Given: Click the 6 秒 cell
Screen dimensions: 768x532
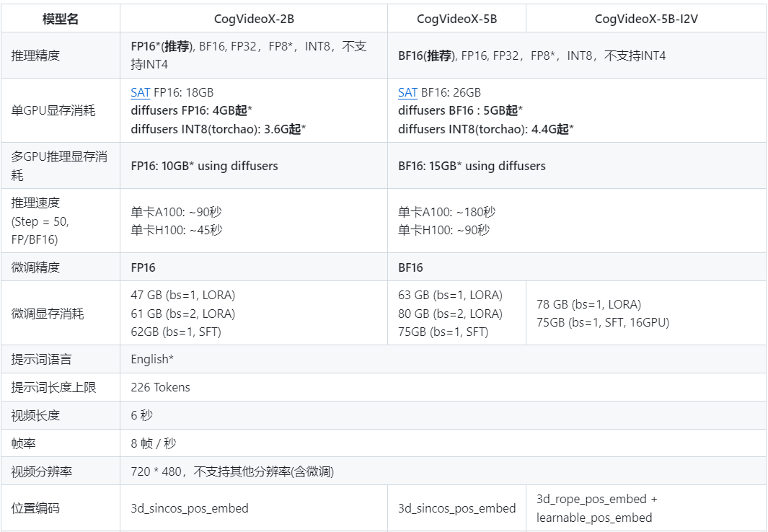Looking at the screenshot, I should coord(443,415).
